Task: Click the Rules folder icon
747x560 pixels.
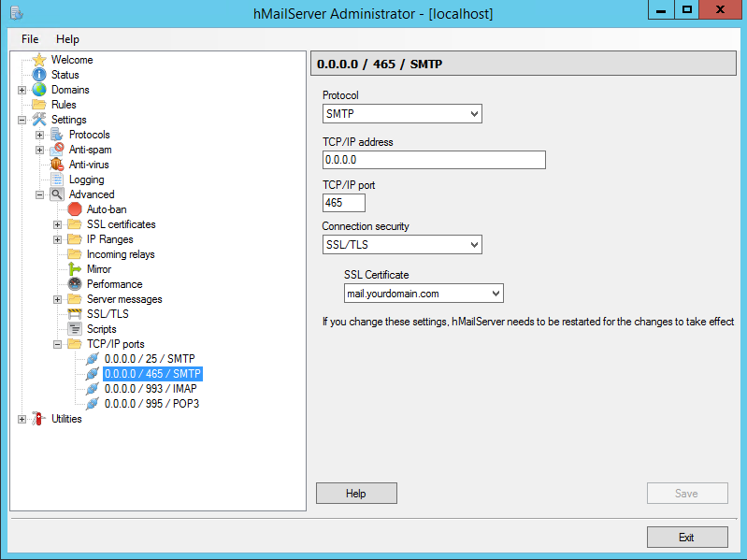Action: pyautogui.click(x=39, y=105)
